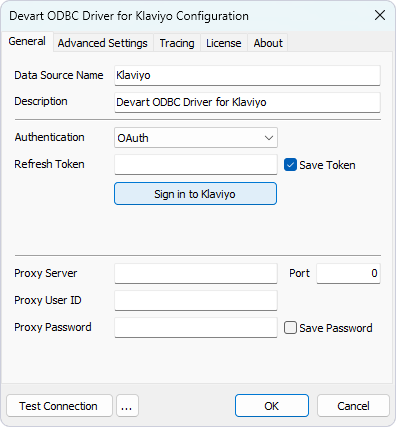Open the Tracing tab

pos(177,43)
